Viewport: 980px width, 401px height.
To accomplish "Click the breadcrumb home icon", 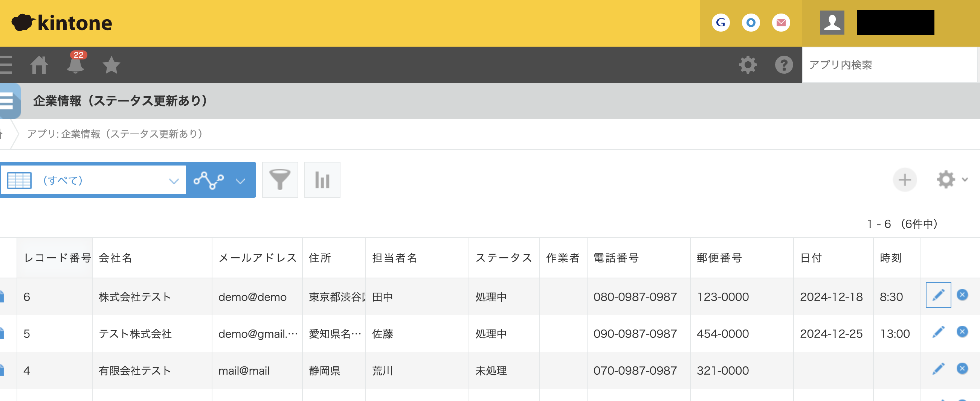I will pyautogui.click(x=2, y=134).
